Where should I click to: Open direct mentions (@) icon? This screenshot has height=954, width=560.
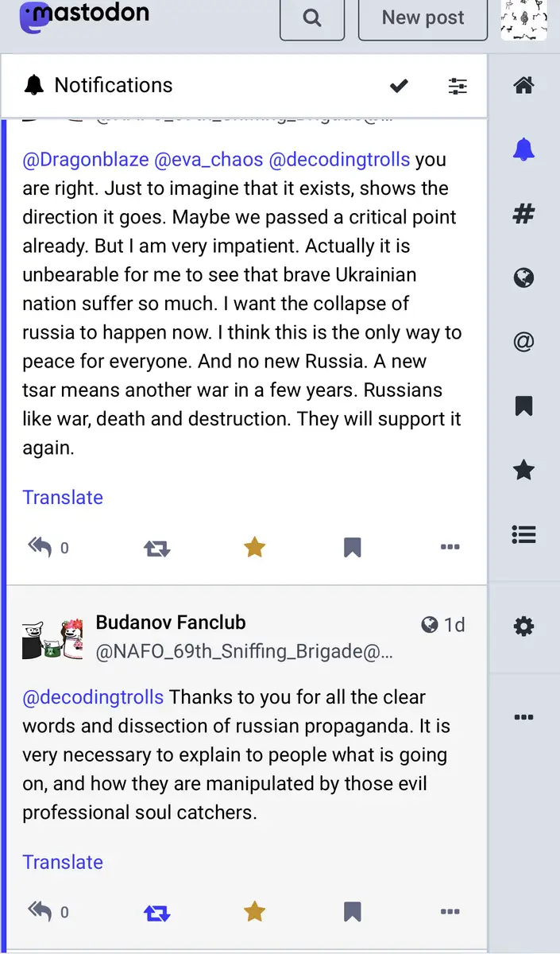click(x=523, y=342)
